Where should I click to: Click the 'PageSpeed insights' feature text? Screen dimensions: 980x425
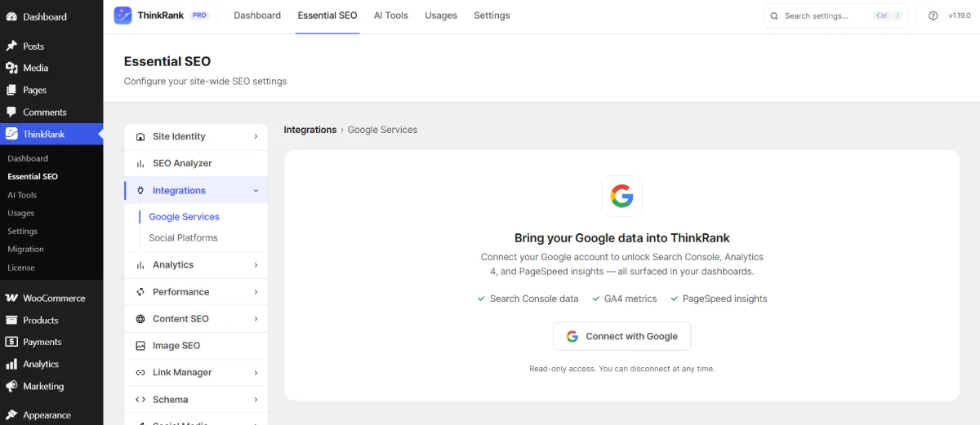[x=725, y=299]
